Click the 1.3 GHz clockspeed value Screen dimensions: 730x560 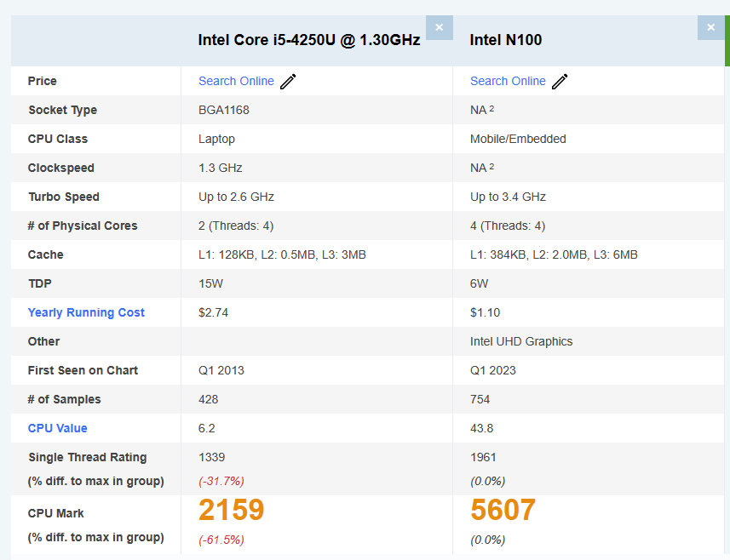[x=221, y=168]
